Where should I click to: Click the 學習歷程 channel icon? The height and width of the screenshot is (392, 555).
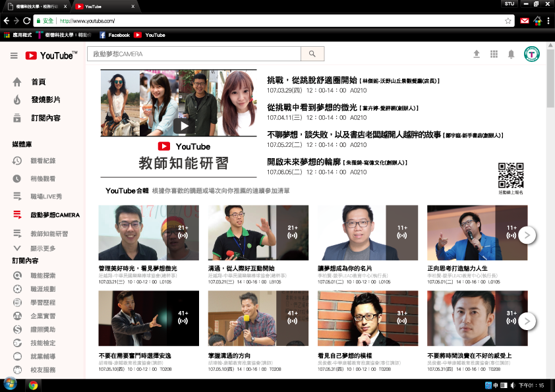point(17,302)
